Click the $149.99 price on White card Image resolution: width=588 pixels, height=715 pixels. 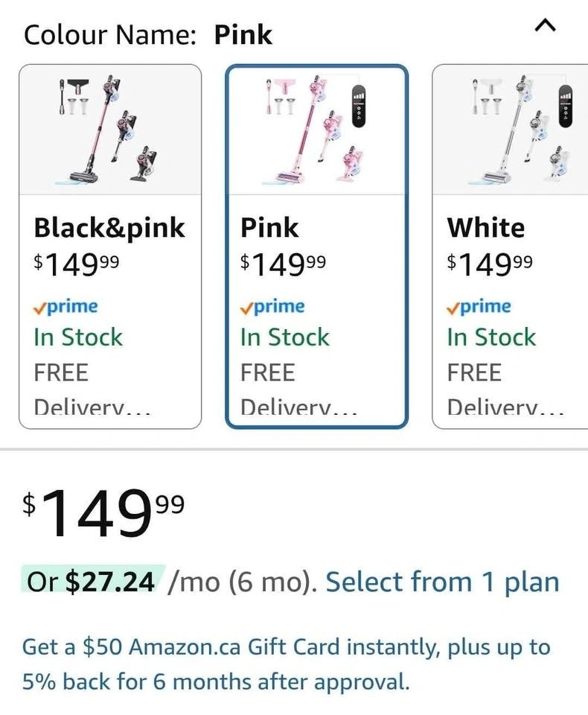click(490, 262)
